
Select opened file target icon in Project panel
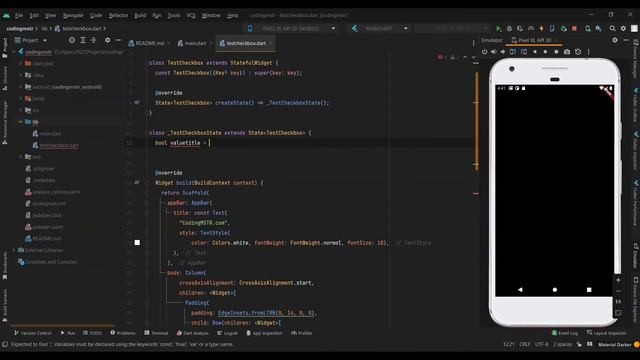pos(72,40)
